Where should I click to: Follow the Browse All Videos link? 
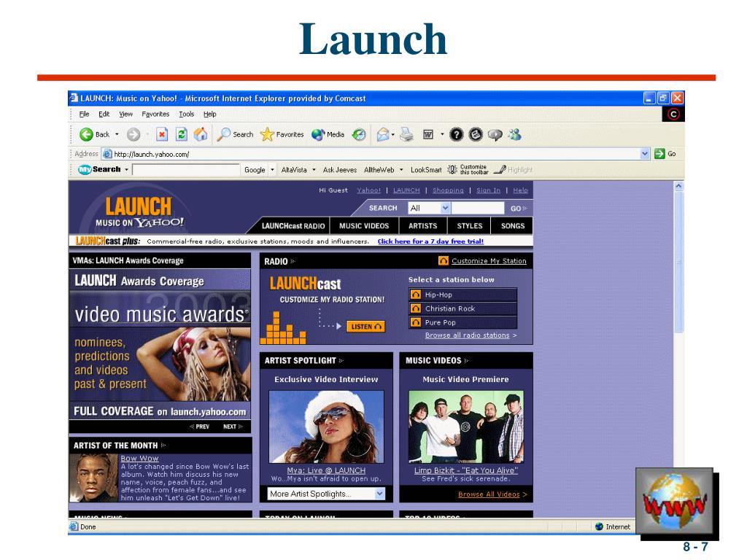489,494
